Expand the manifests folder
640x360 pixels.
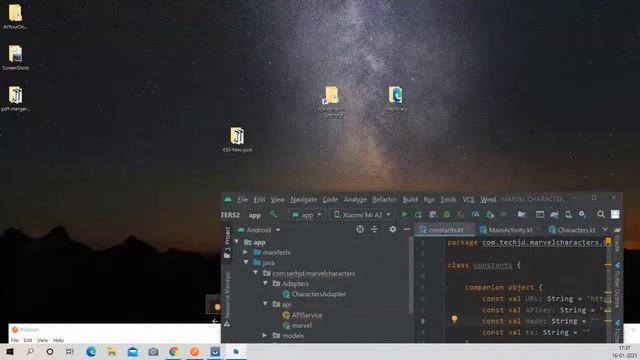246,252
